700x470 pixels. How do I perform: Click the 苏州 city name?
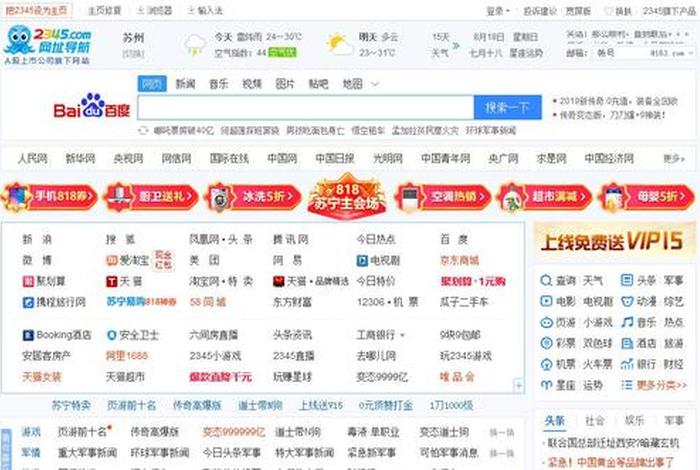point(133,38)
